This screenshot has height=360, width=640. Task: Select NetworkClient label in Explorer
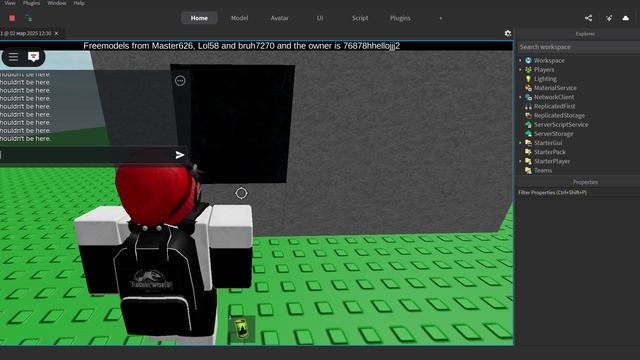[x=554, y=97]
